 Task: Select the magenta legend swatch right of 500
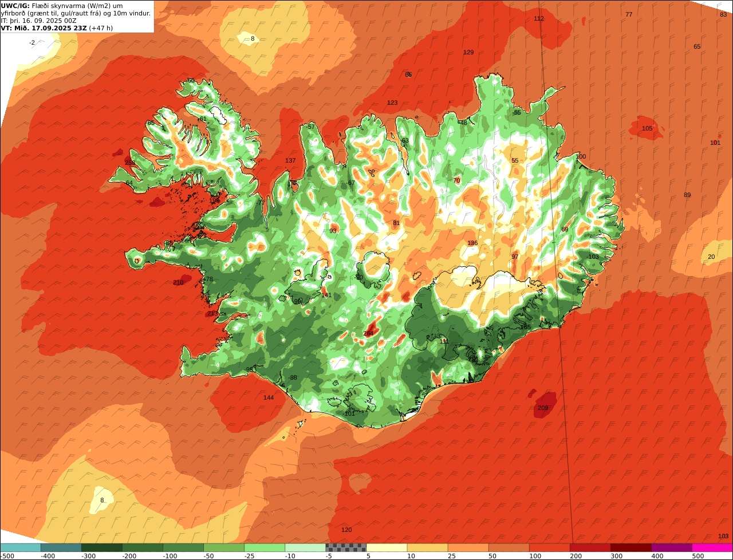pos(712,547)
